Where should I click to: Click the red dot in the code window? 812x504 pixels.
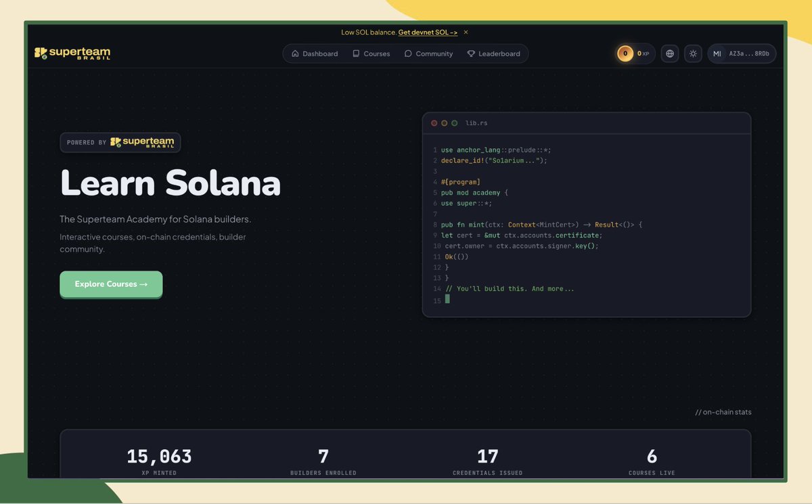434,123
